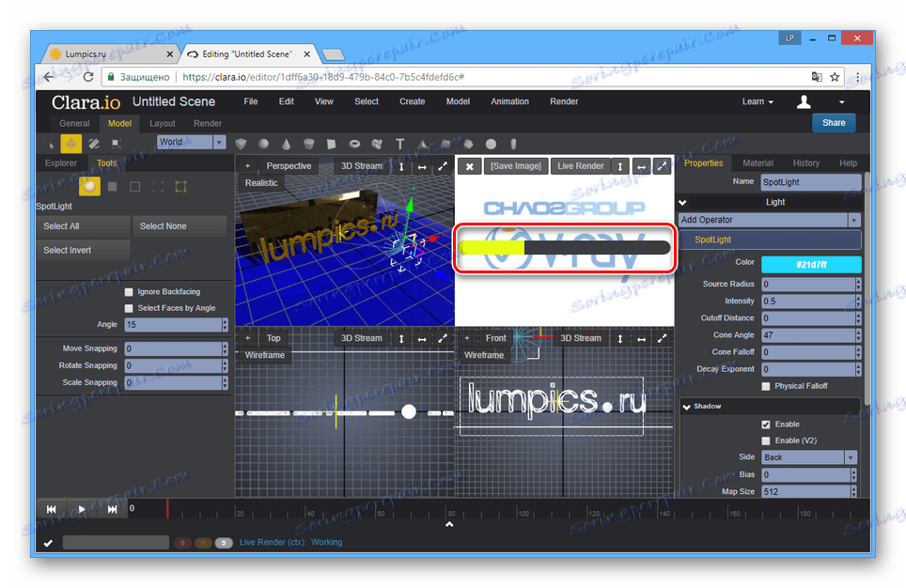Open the Create menu
906x588 pixels.
[x=412, y=101]
